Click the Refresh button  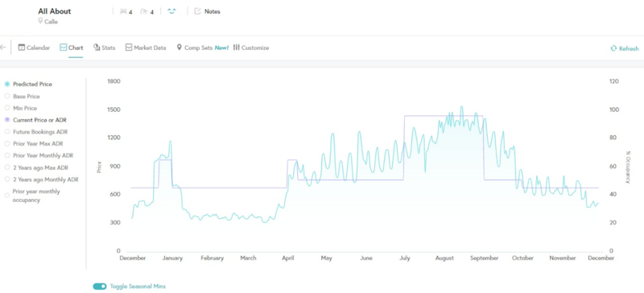tap(625, 48)
